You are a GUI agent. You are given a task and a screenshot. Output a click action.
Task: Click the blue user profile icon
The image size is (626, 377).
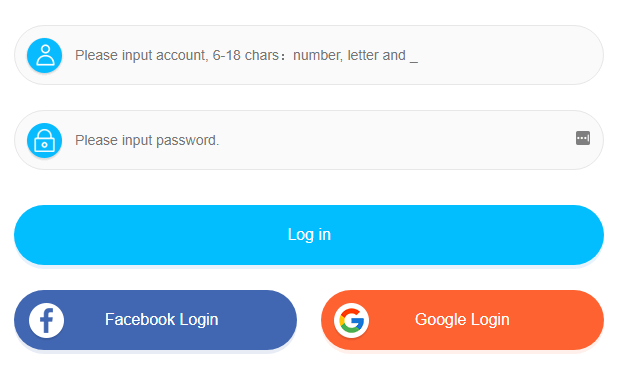pyautogui.click(x=44, y=55)
